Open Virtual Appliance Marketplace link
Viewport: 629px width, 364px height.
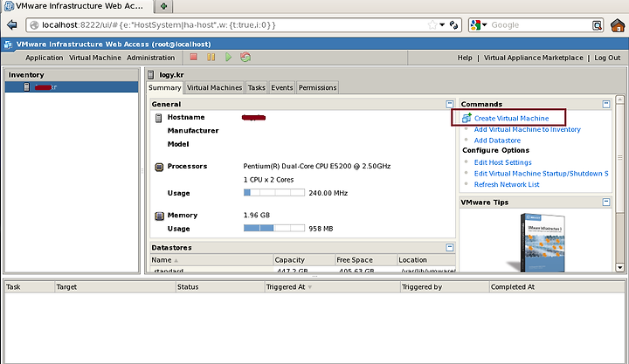(x=534, y=58)
